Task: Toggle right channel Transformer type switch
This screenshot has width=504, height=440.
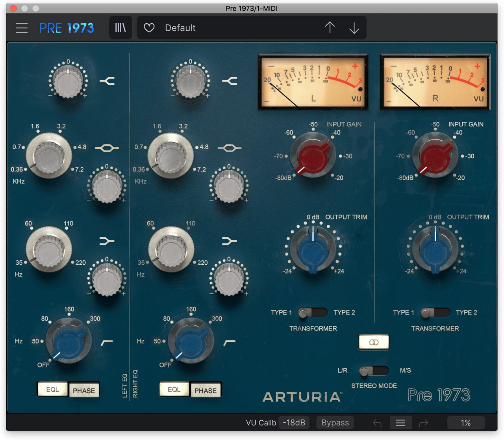Action: coord(435,313)
